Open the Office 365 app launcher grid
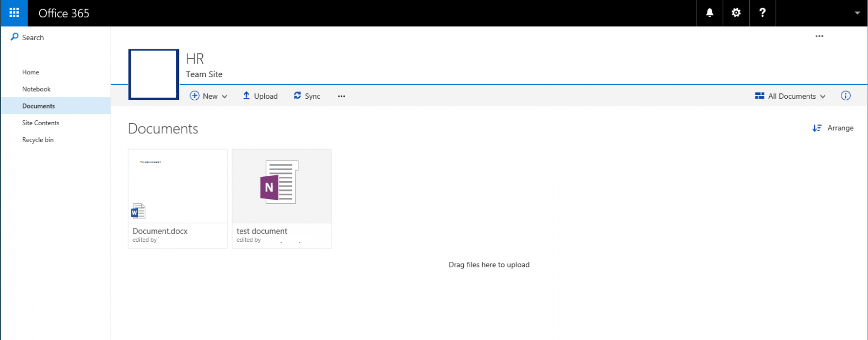 pyautogui.click(x=14, y=13)
